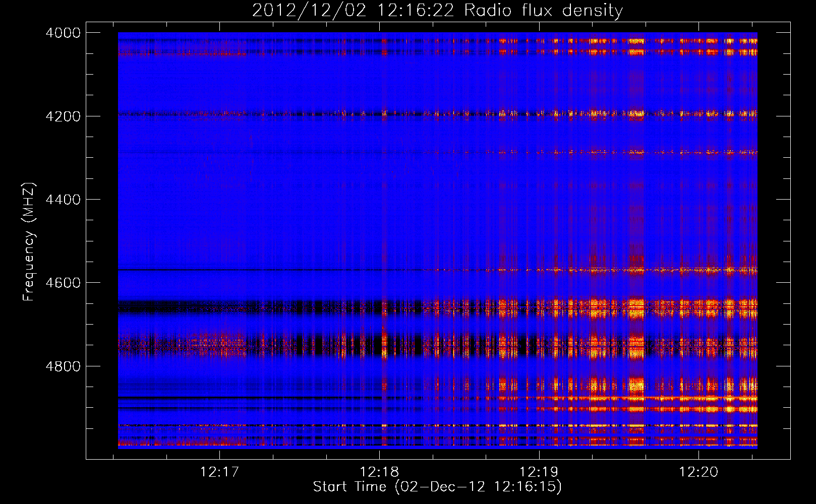
Task: Click the 4000 frequency axis label
Action: 63,33
